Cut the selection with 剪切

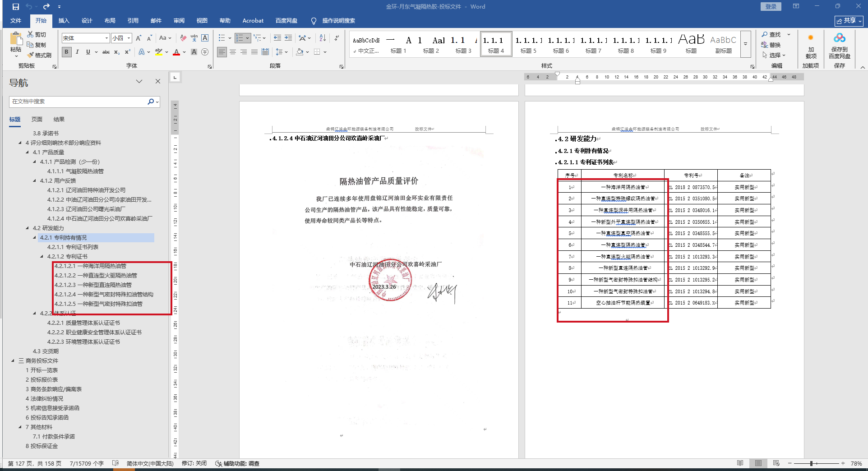point(37,34)
